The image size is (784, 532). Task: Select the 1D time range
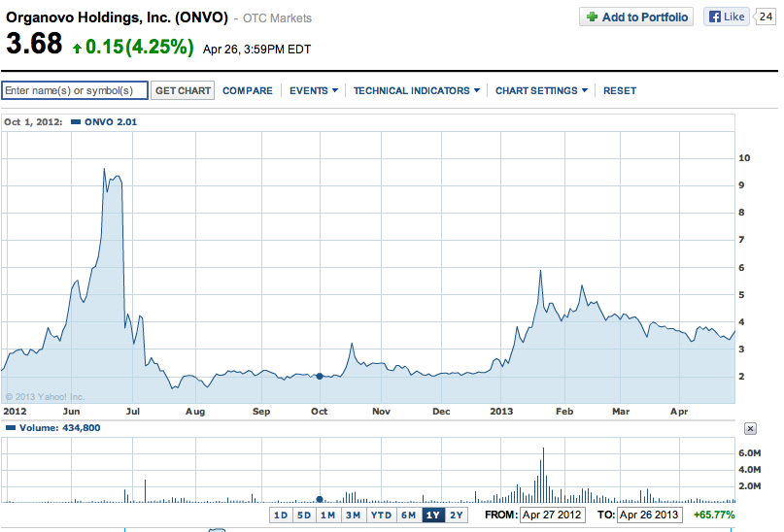pos(281,515)
